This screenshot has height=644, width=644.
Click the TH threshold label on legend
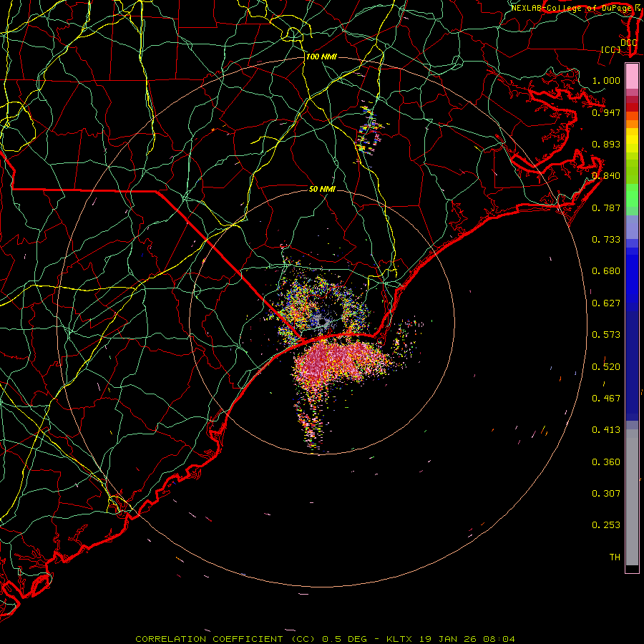point(615,557)
